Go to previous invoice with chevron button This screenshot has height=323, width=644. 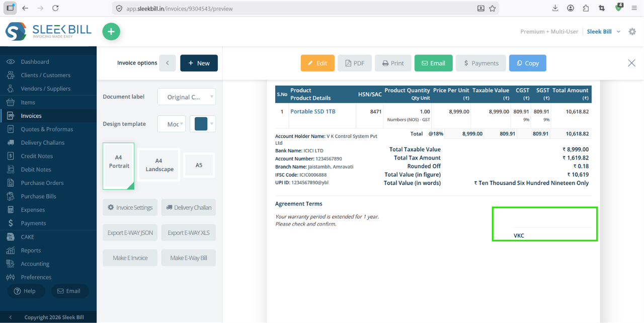pyautogui.click(x=168, y=63)
